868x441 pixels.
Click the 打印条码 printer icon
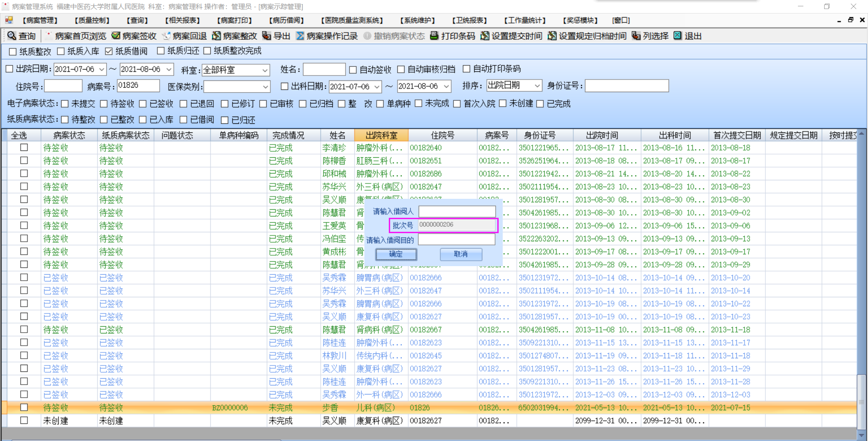434,36
